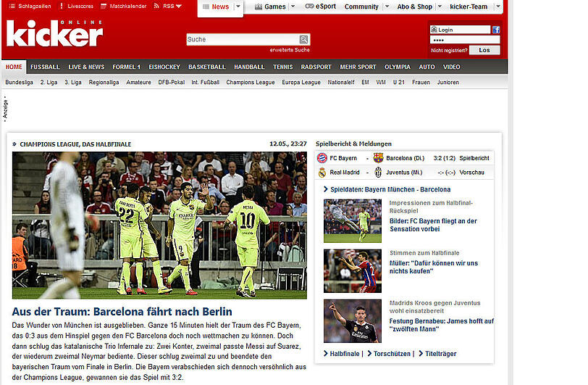Open Vorschau for Real Madrid - Juventus
This screenshot has height=385, width=588.
[471, 173]
